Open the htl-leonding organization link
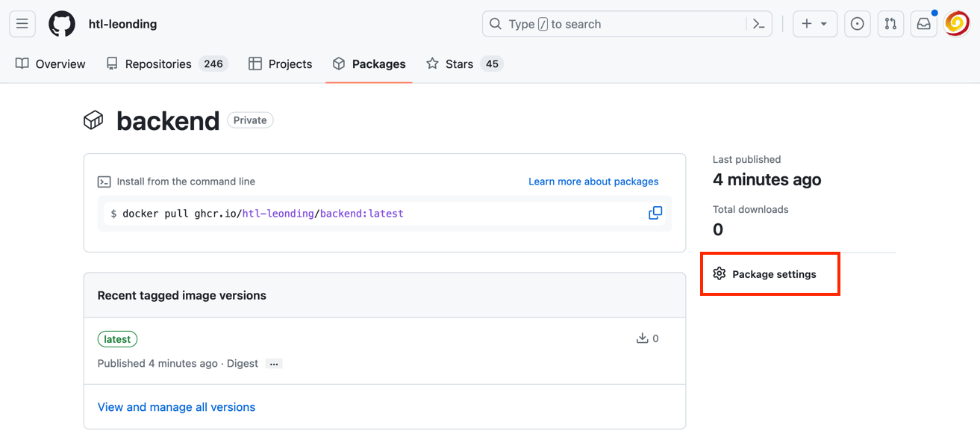Screen dimensions: 980x443 [122, 24]
